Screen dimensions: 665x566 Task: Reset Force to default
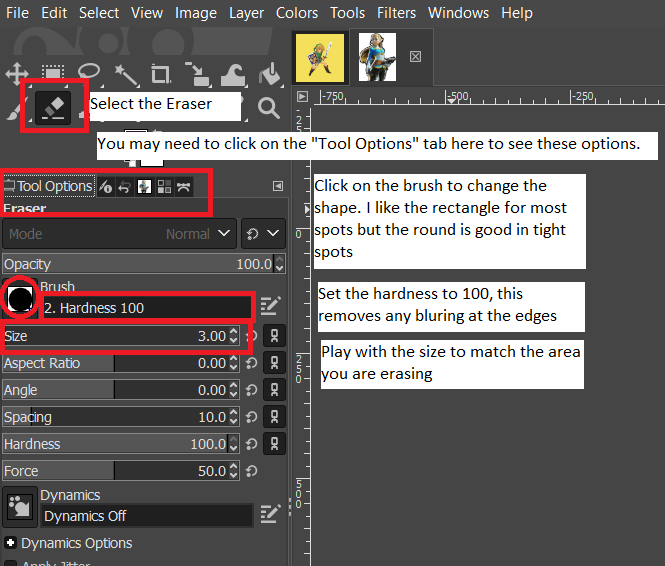pyautogui.click(x=251, y=471)
